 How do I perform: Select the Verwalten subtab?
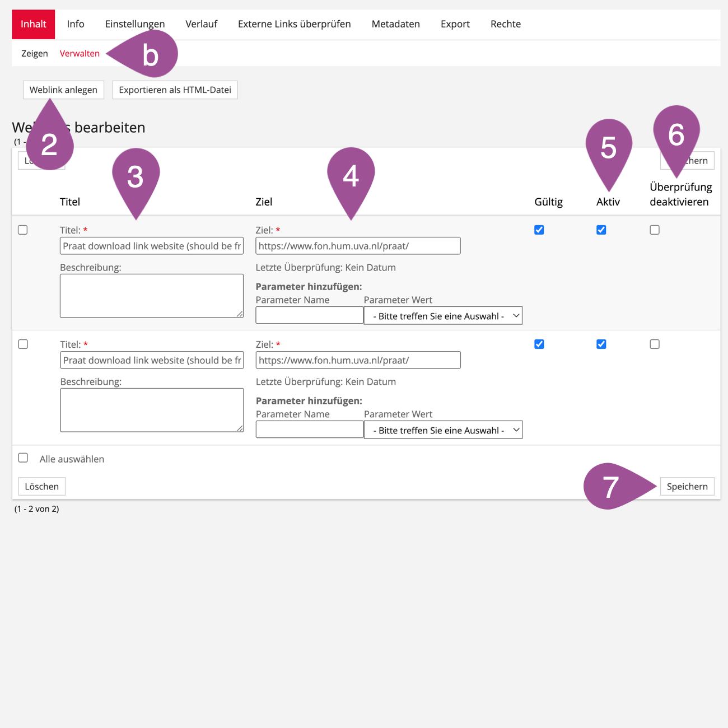coord(80,54)
